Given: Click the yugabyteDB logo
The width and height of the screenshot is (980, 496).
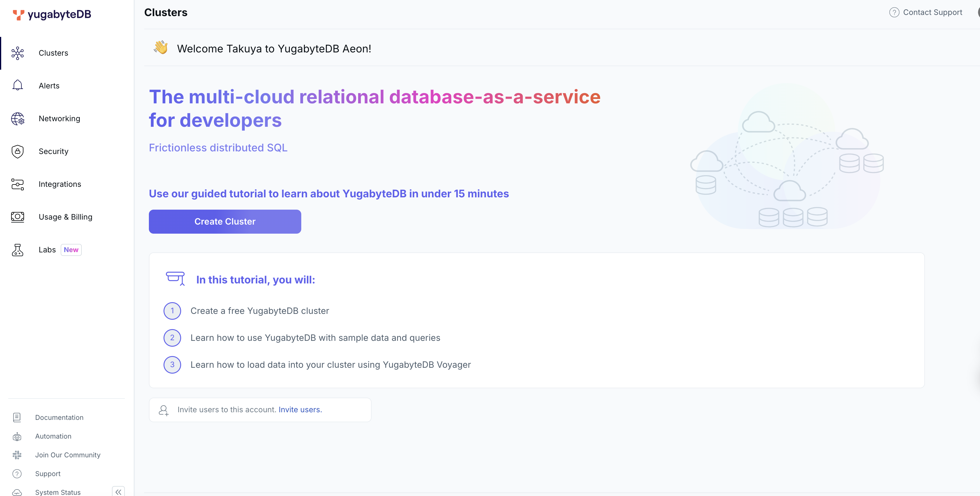Looking at the screenshot, I should pyautogui.click(x=52, y=14).
